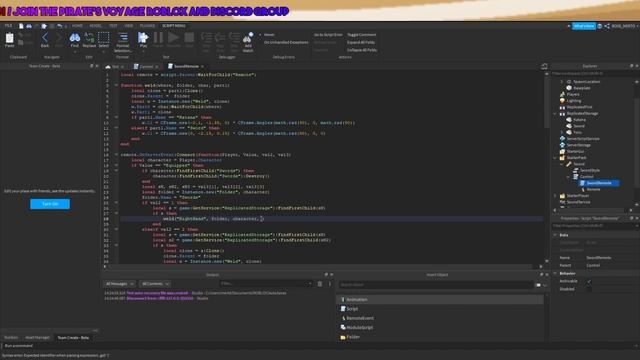Image resolution: width=640 pixels, height=360 pixels.
Task: Toggle the Archivable checkbox in Properties
Action: [589, 281]
